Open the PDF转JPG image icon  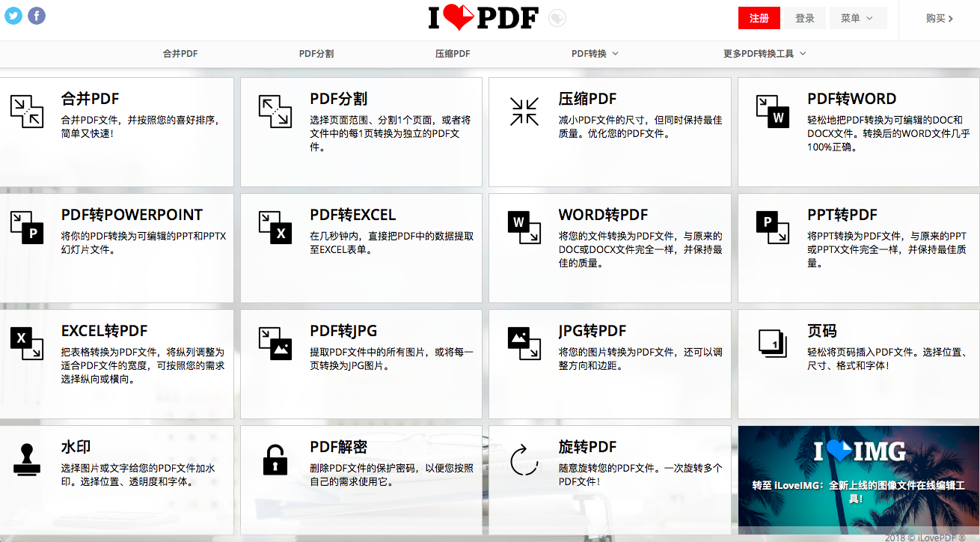coord(275,343)
